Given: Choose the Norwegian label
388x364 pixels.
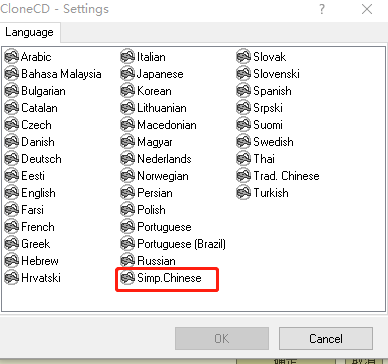Looking at the screenshot, I should point(163,176).
